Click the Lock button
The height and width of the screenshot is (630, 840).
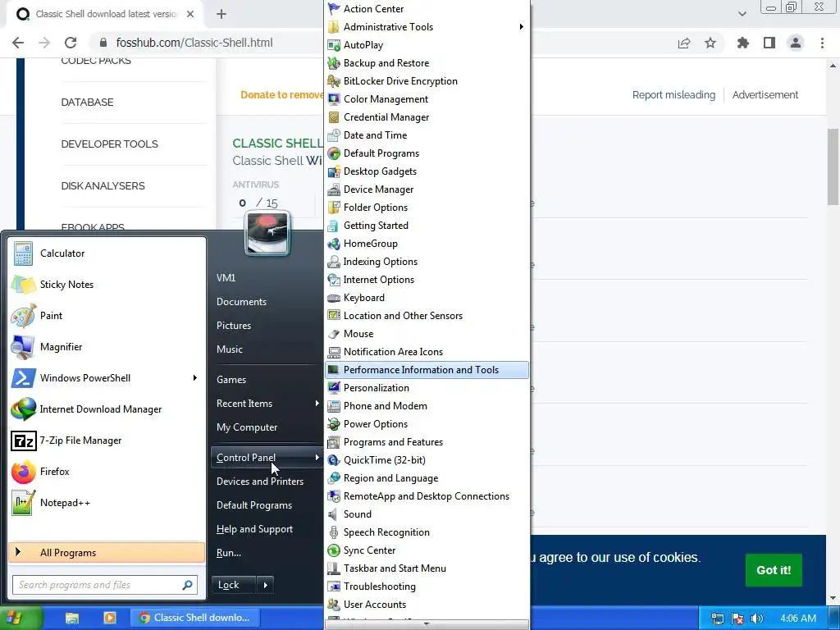[x=234, y=585]
